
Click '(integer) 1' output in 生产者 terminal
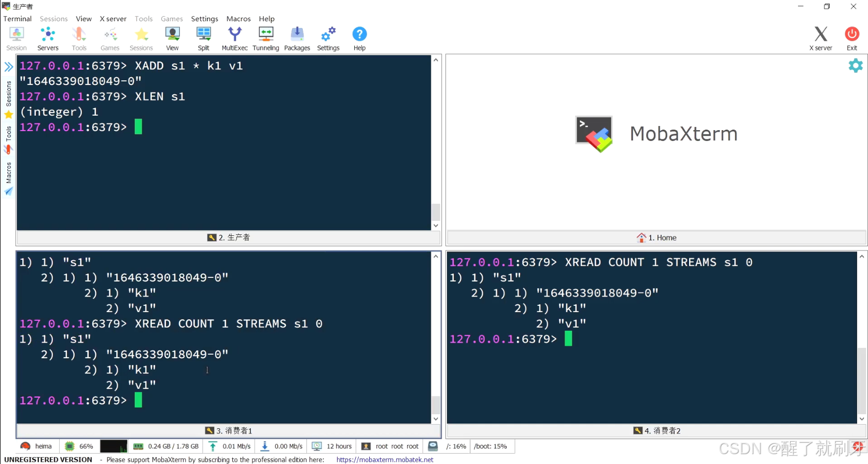click(x=59, y=112)
